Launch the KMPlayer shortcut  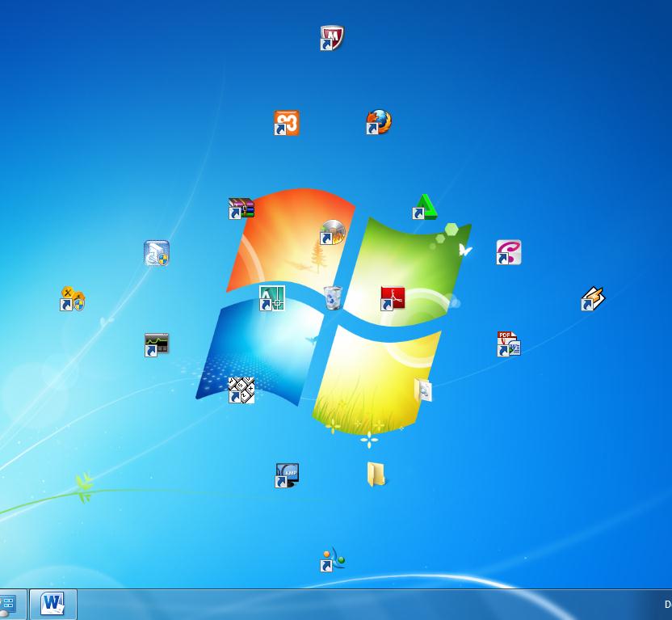pyautogui.click(x=287, y=475)
